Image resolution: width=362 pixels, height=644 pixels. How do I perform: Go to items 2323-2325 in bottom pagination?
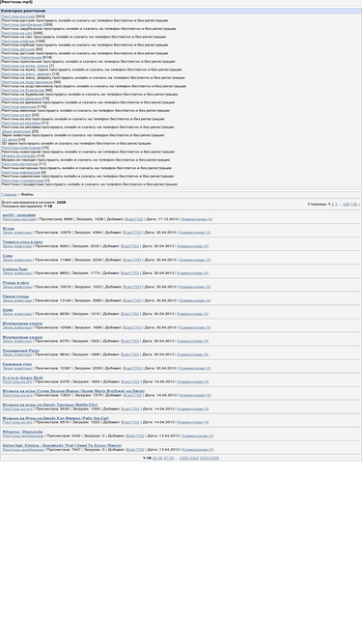pyautogui.click(x=209, y=458)
